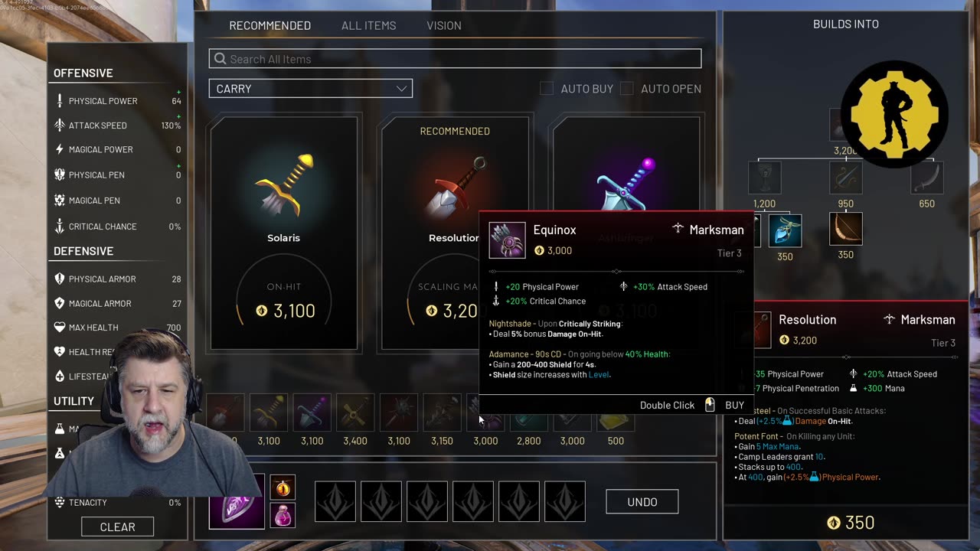This screenshot has width=980, height=551.
Task: Enable the Auto Buy checkbox
Action: tap(547, 89)
